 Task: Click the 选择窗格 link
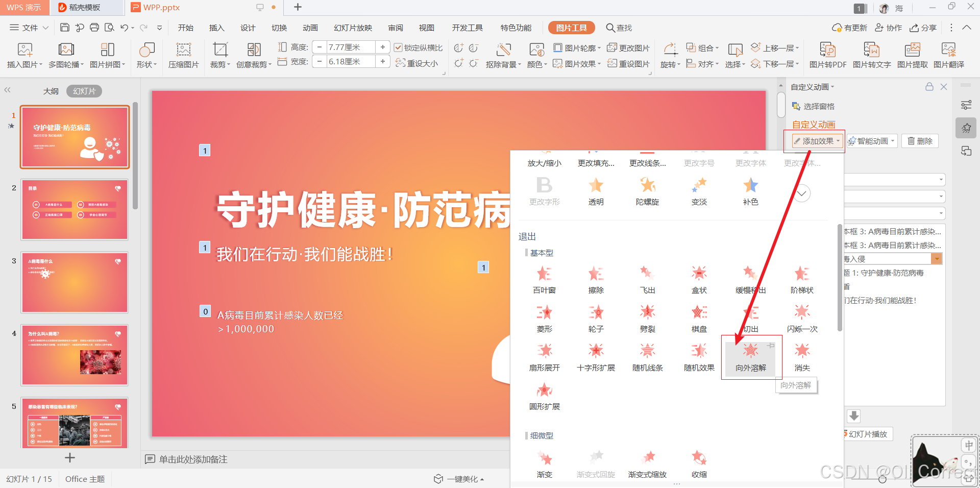click(813, 106)
